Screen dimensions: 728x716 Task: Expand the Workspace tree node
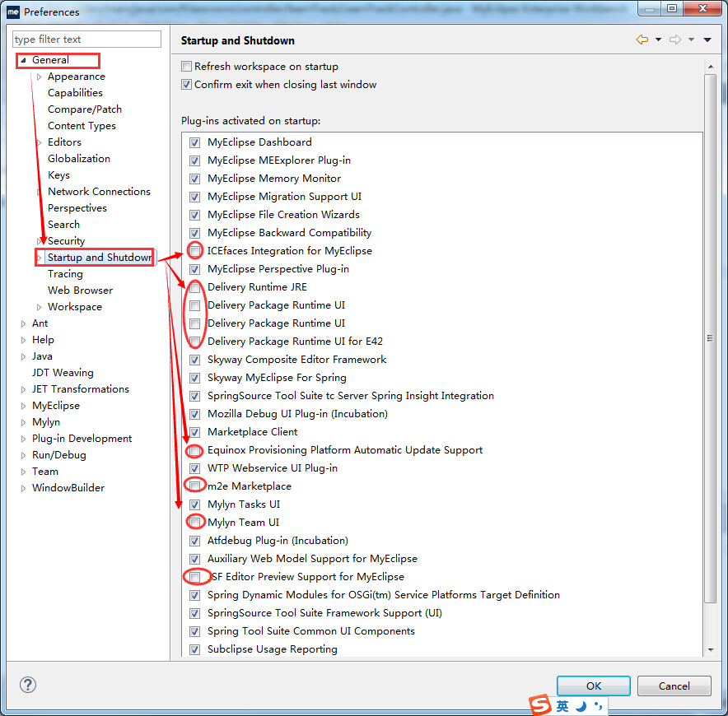39,307
